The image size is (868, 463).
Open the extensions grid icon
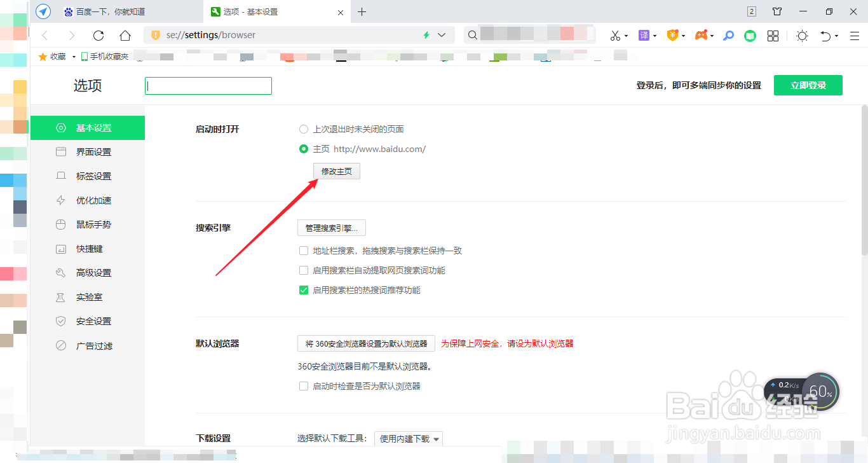[x=773, y=36]
